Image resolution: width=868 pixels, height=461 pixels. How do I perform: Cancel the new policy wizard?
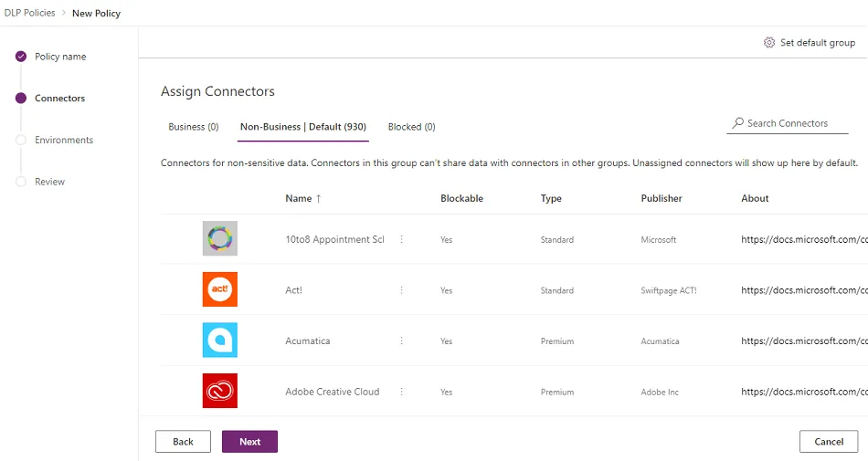[828, 442]
